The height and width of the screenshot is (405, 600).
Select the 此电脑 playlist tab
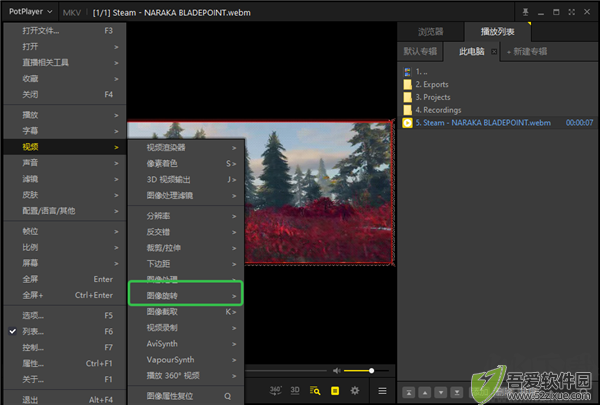tap(472, 51)
